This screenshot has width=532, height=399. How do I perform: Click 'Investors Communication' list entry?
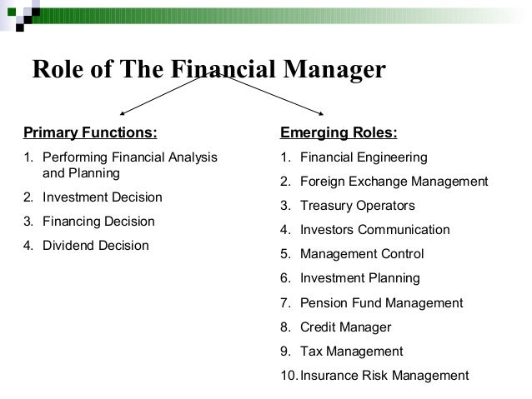point(375,230)
